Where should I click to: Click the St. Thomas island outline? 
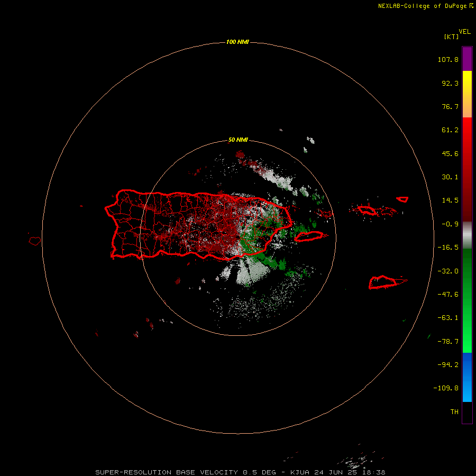[x=367, y=210]
